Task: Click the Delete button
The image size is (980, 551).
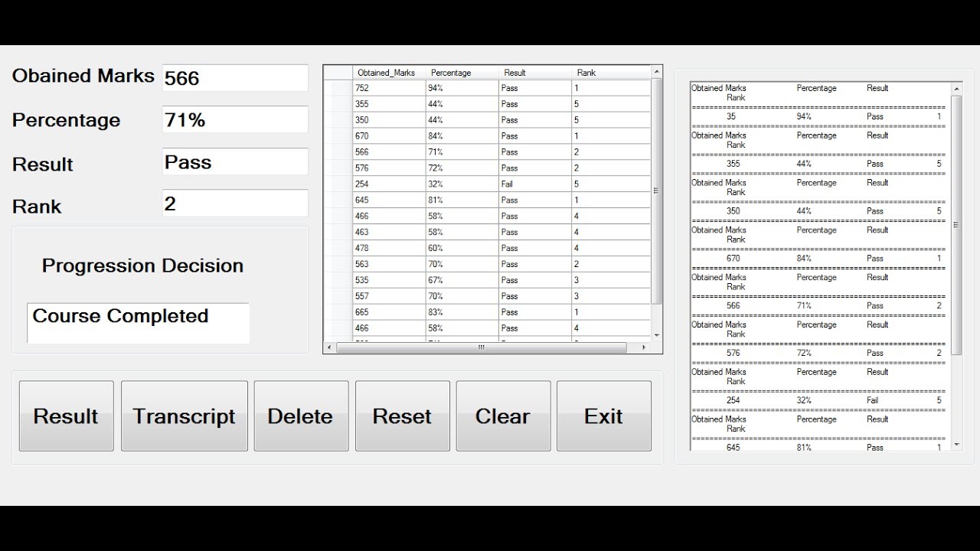Action: (301, 416)
